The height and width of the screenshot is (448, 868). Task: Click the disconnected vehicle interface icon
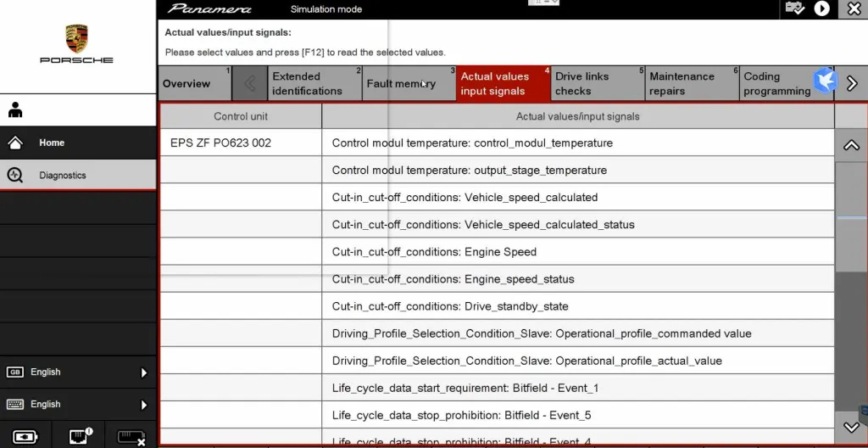point(131,436)
